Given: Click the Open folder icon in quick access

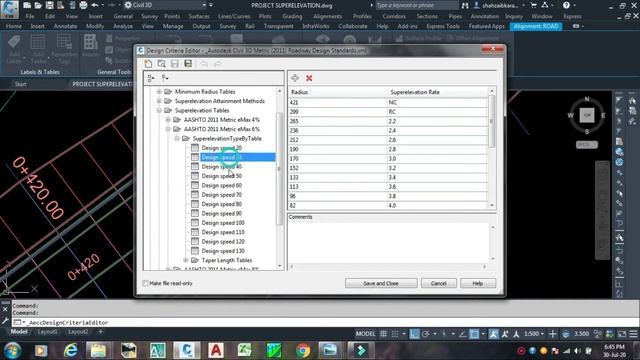Looking at the screenshot, I should [38, 5].
